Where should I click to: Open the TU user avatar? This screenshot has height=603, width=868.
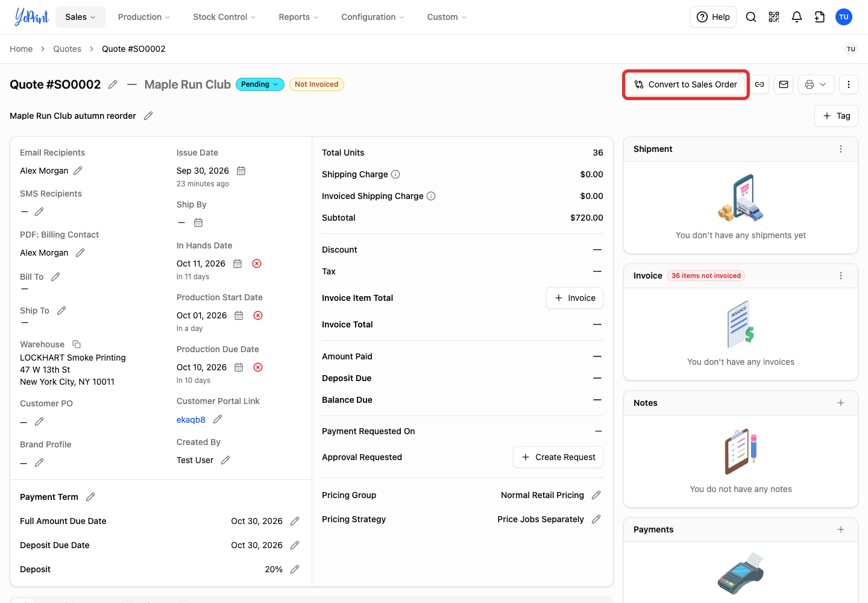point(844,17)
